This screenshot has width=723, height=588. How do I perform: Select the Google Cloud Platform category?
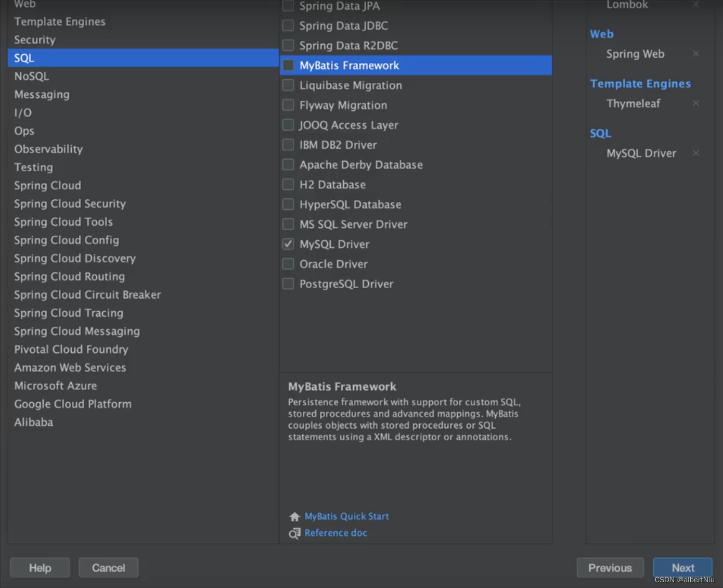point(143,404)
